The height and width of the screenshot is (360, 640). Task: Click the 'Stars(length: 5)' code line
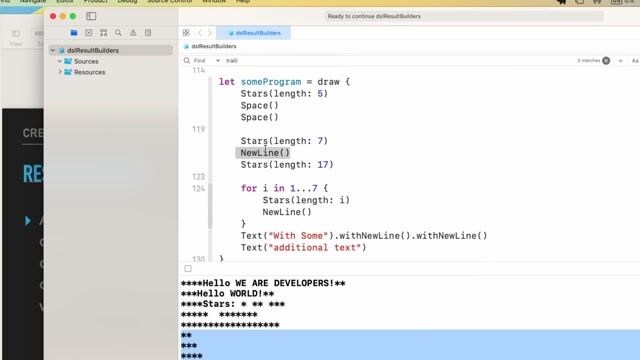coord(284,93)
